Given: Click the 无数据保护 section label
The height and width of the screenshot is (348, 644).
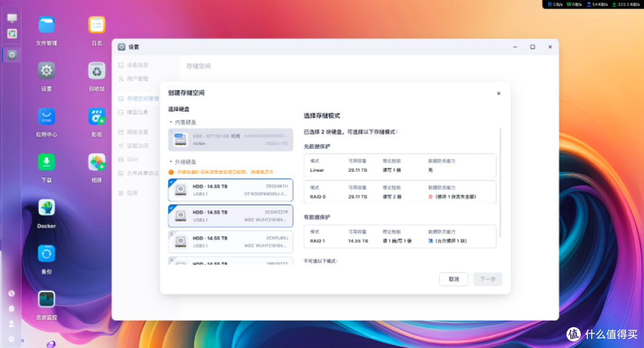Looking at the screenshot, I should tap(317, 147).
